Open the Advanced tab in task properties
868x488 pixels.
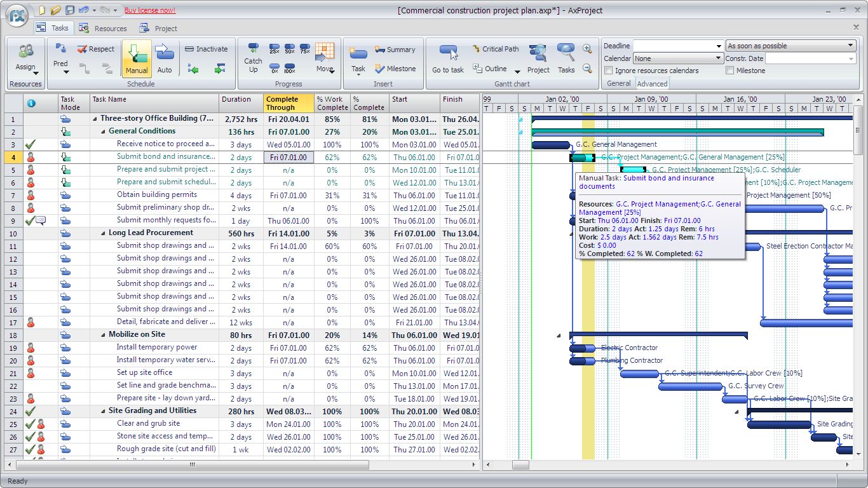(x=652, y=83)
